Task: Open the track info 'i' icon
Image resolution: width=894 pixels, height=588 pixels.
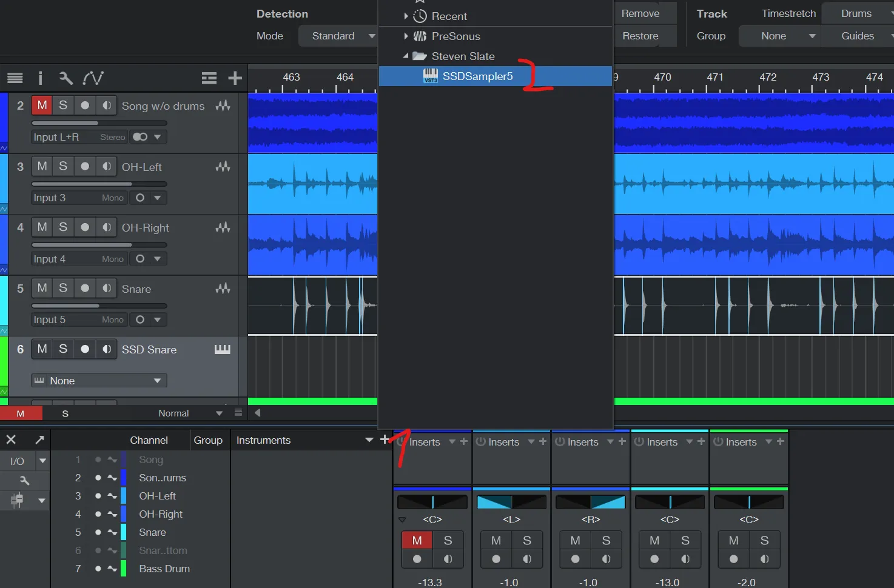Action: point(40,78)
